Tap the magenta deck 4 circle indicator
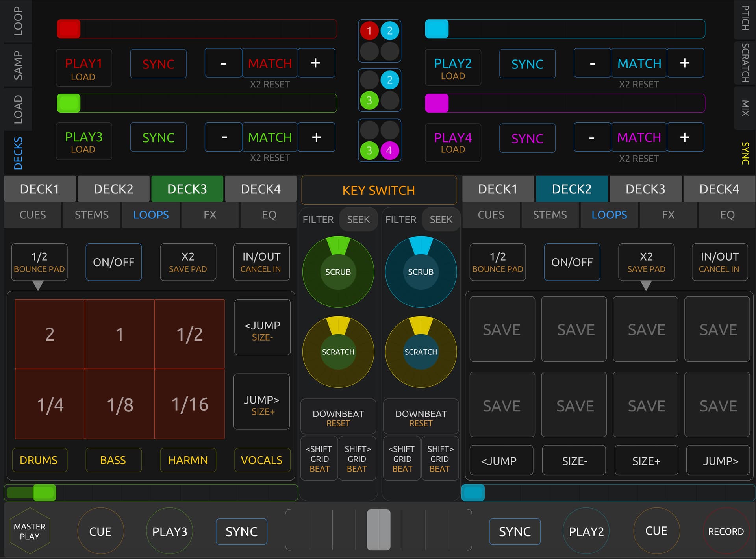This screenshot has width=756, height=559. pos(389,150)
